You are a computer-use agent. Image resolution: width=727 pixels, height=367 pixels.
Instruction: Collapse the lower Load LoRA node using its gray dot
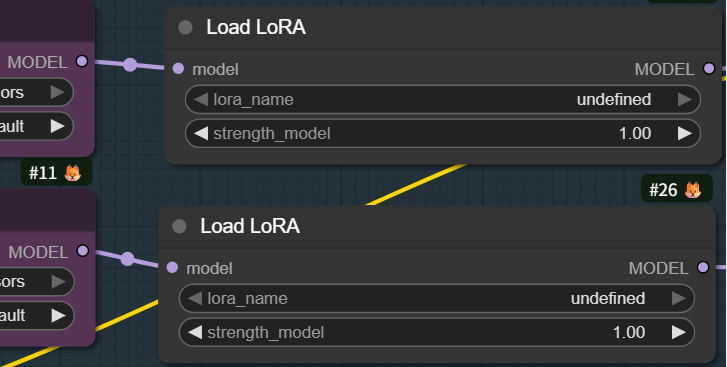coord(179,226)
